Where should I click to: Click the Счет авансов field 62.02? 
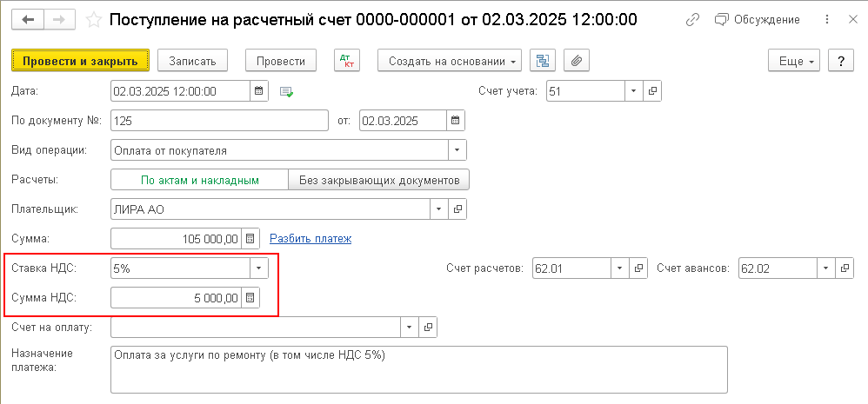coord(778,268)
